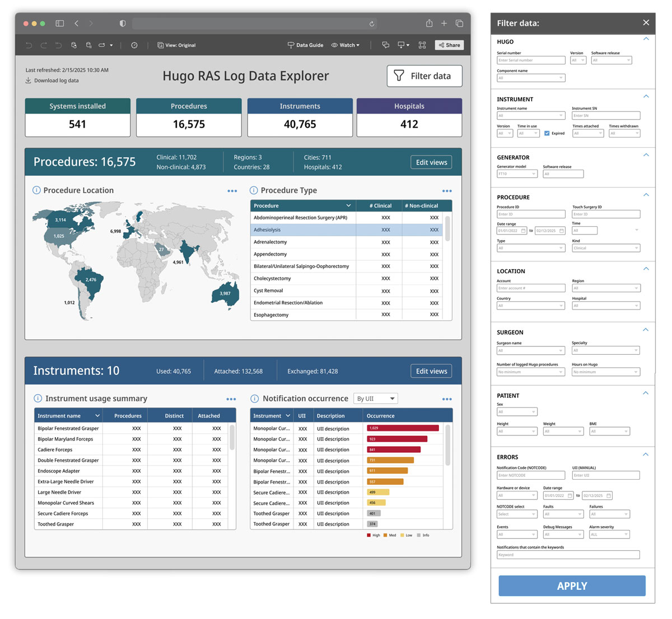This screenshot has height=619, width=672.
Task: Click the 1,029 occurrence bar
Action: tap(403, 428)
